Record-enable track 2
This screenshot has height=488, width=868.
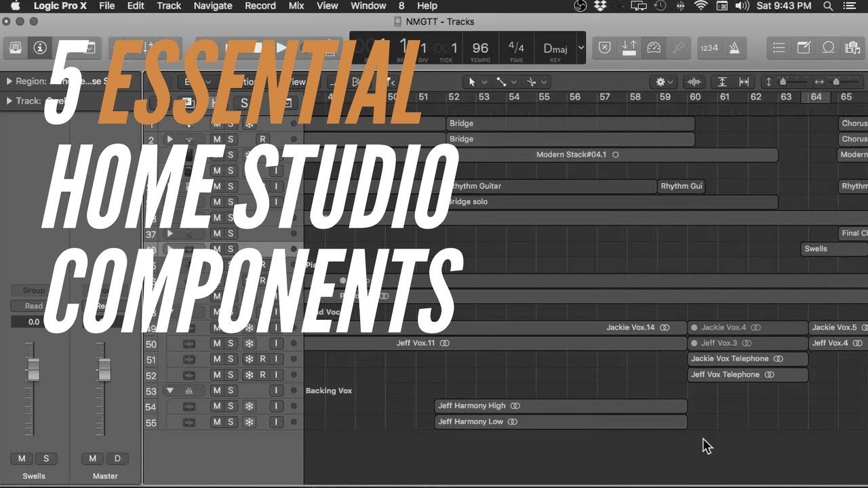(262, 139)
